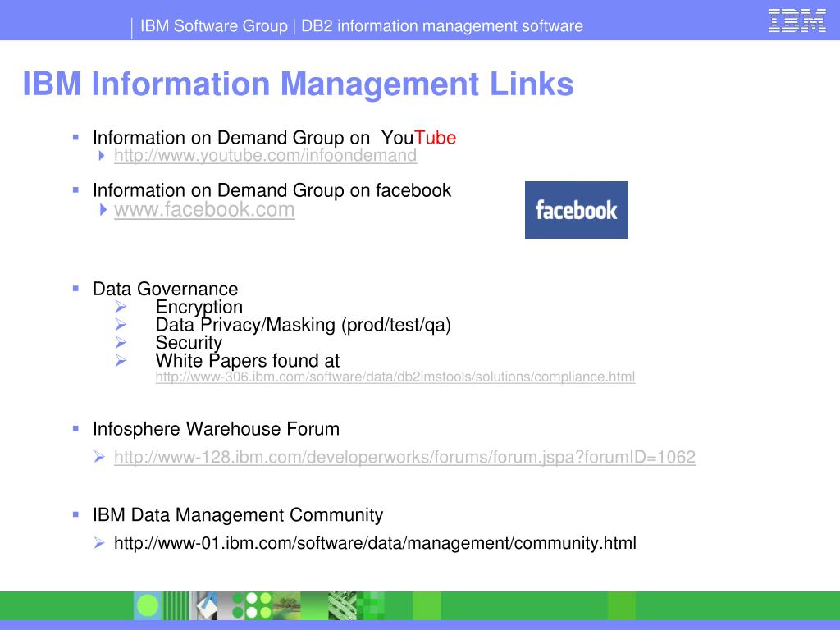Click 'White Papers found at' text
This screenshot has height=630, width=840.
tap(248, 361)
